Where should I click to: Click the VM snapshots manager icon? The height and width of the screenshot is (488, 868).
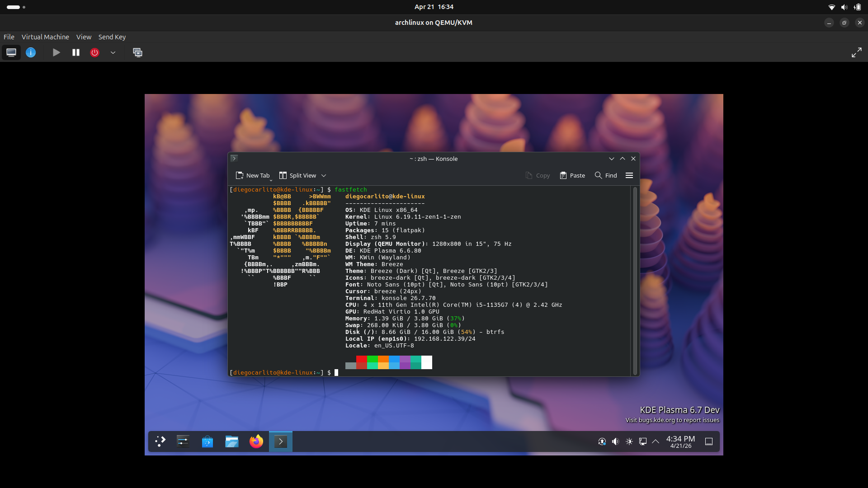tap(137, 52)
